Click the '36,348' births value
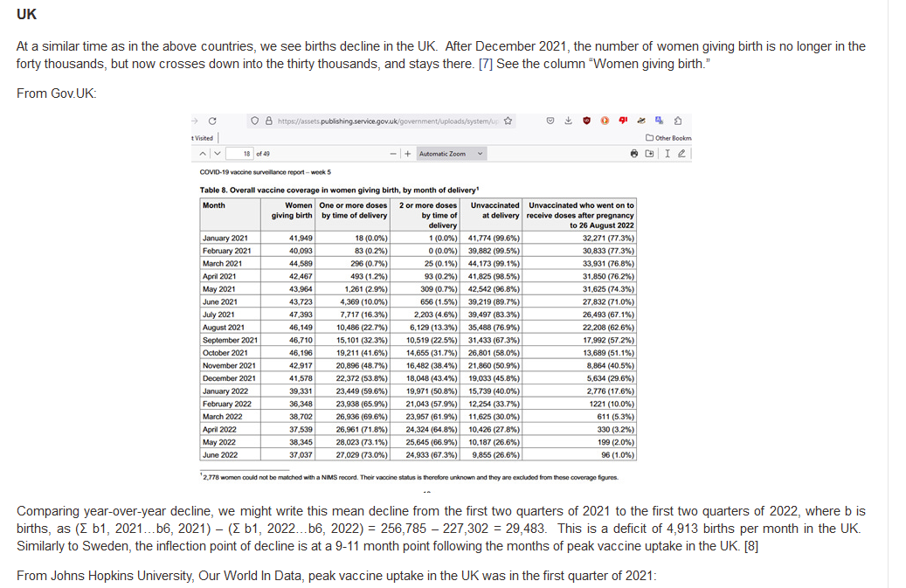 click(301, 404)
